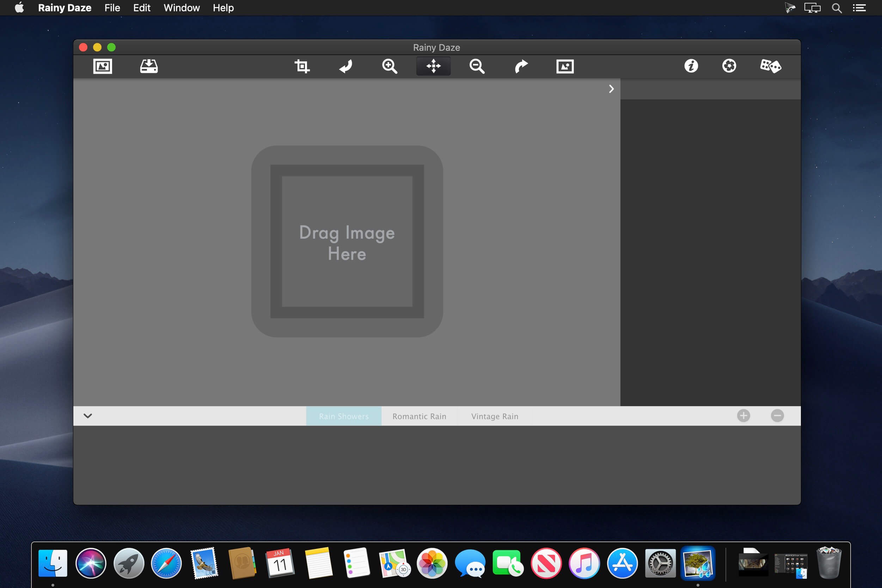Viewport: 882px width, 588px height.
Task: Click the zoom out magnifier
Action: coord(477,66)
